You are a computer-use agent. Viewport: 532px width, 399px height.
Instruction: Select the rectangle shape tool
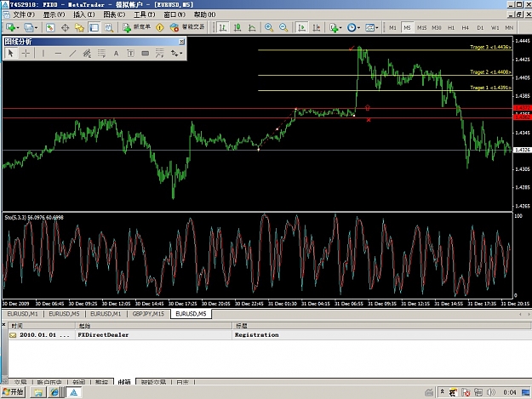click(x=146, y=54)
